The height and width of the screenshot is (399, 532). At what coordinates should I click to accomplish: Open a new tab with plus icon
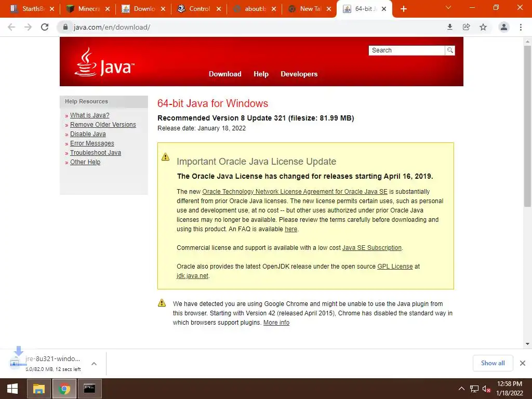click(x=403, y=9)
